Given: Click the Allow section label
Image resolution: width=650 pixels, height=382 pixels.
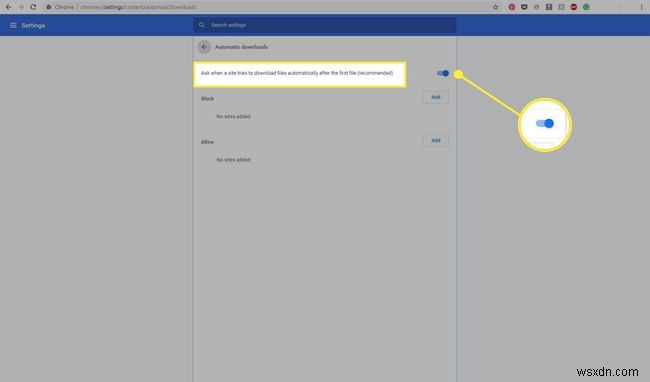Looking at the screenshot, I should [207, 142].
